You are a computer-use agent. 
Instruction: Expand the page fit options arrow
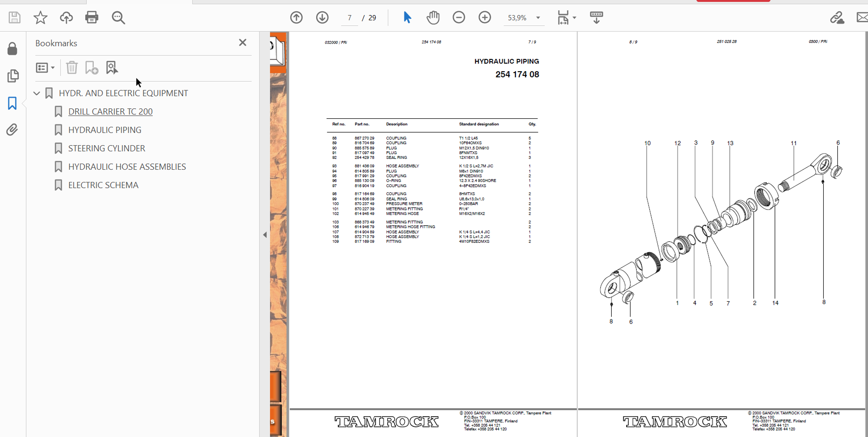574,18
